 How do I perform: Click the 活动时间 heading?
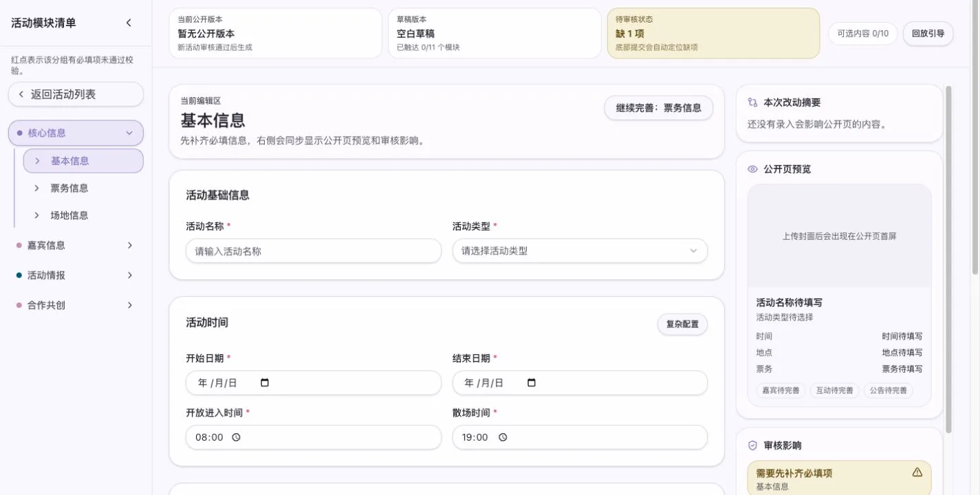207,322
